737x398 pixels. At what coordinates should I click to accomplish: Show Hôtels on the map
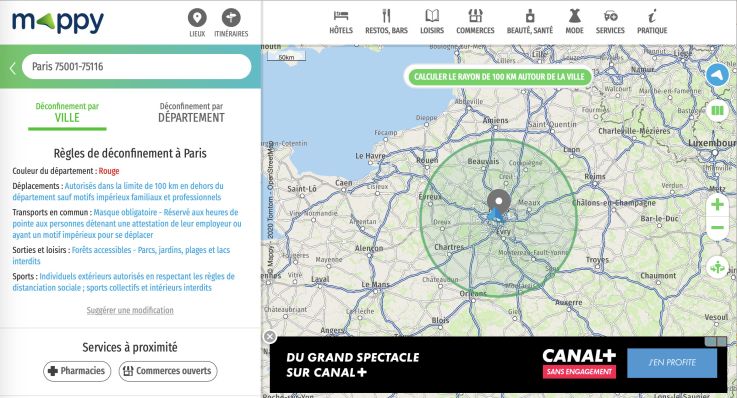click(341, 22)
